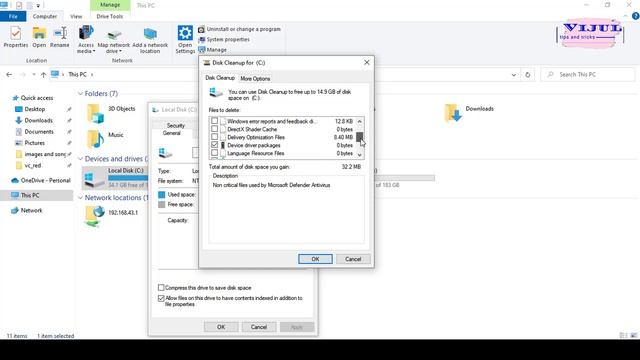Collapse the Folders (7) group
This screenshot has height=360, width=640.
pyautogui.click(x=80, y=94)
